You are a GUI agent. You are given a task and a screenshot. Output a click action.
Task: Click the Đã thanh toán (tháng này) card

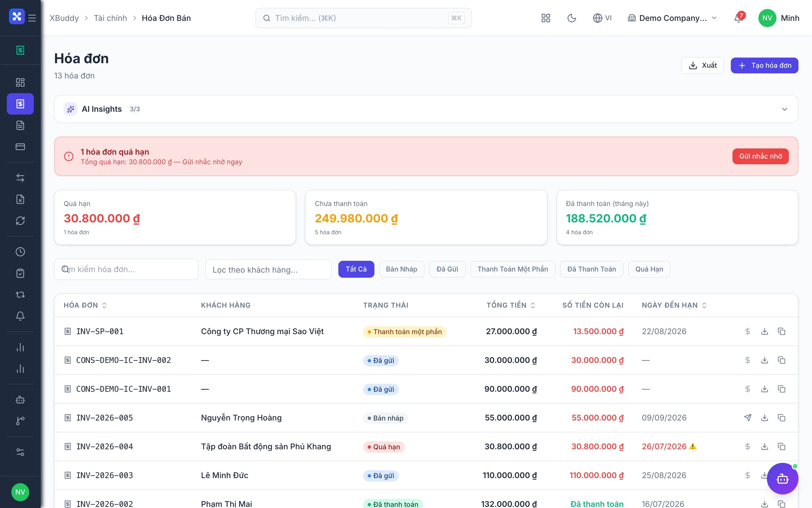click(x=677, y=217)
